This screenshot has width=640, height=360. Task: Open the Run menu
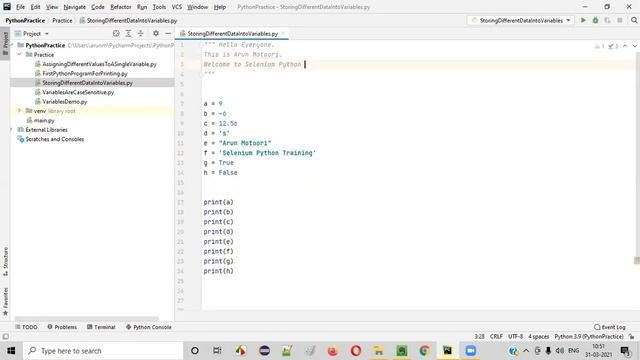(x=142, y=7)
